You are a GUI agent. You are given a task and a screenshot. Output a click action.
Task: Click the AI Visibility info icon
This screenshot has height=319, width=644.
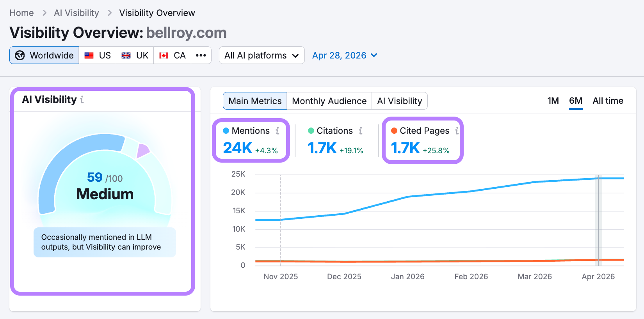click(82, 100)
